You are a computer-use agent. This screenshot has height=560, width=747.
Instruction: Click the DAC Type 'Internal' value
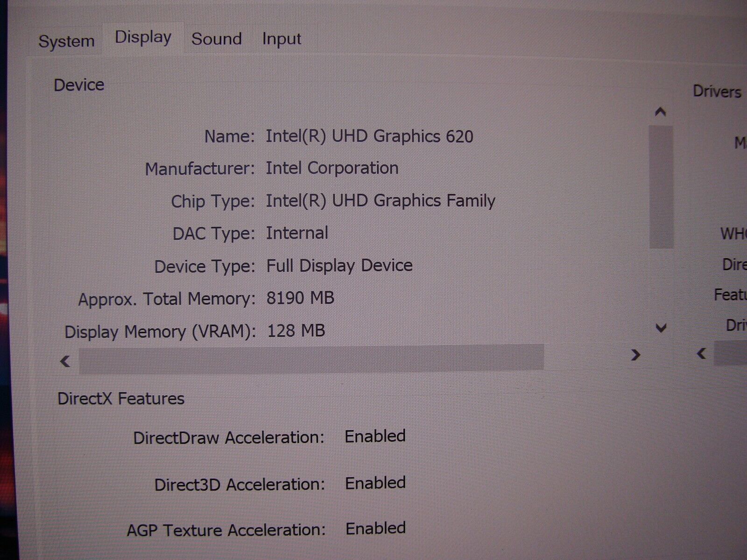(297, 232)
